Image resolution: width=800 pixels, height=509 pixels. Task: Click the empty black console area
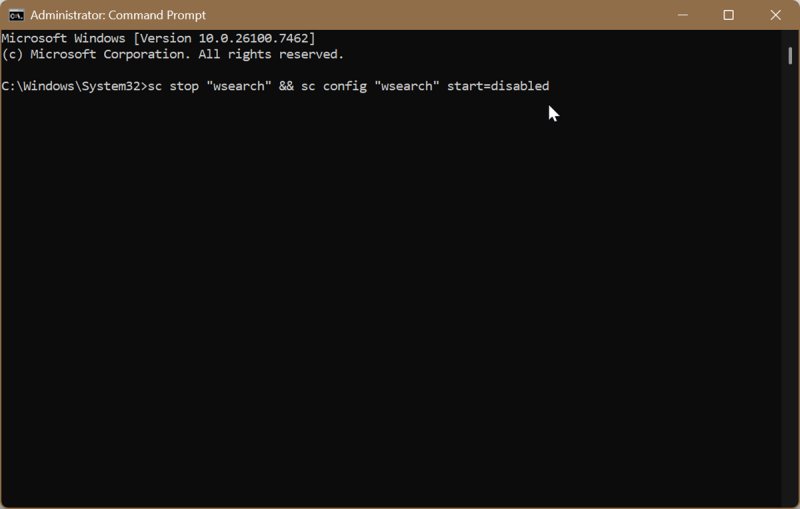click(x=400, y=300)
